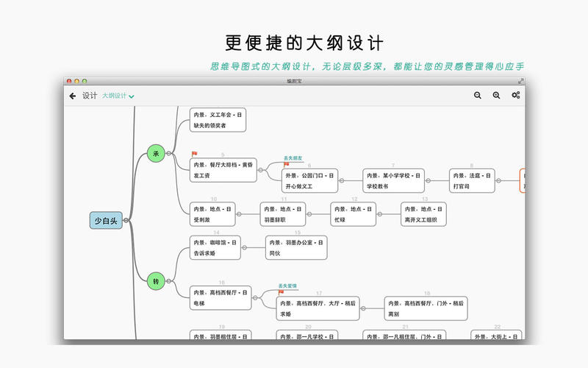The height and width of the screenshot is (368, 588).
Task: Select the green 转 circle node
Action: point(156,281)
